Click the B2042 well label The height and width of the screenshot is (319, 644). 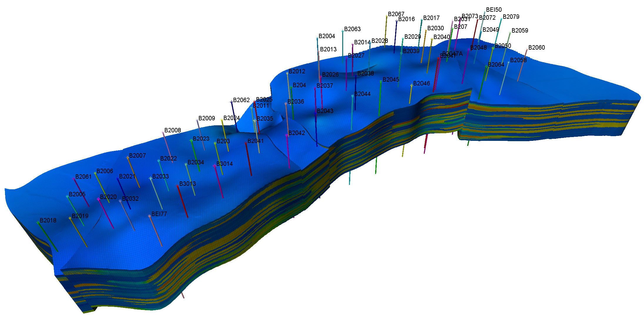pos(296,133)
